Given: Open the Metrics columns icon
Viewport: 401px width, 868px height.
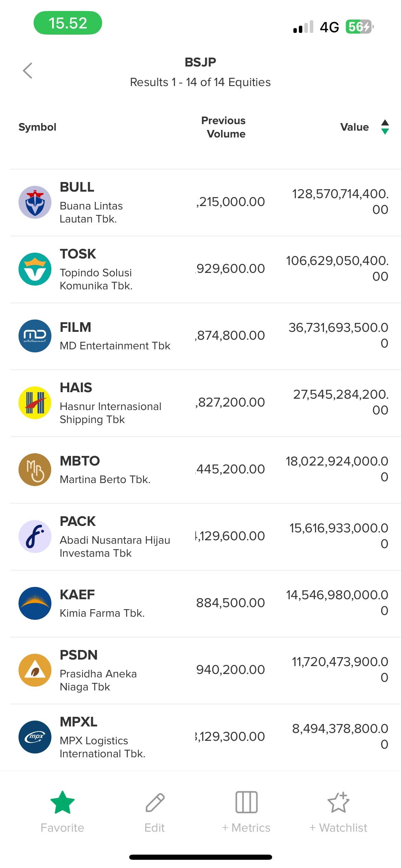Looking at the screenshot, I should click(x=246, y=802).
